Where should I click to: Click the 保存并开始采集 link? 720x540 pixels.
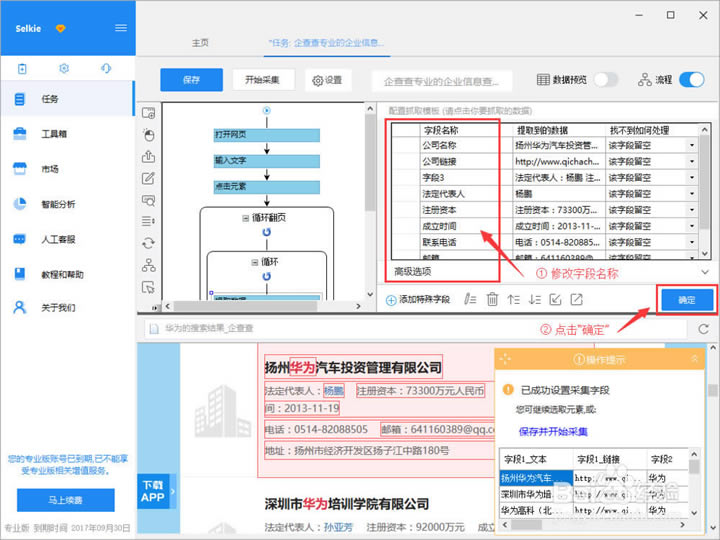point(553,431)
